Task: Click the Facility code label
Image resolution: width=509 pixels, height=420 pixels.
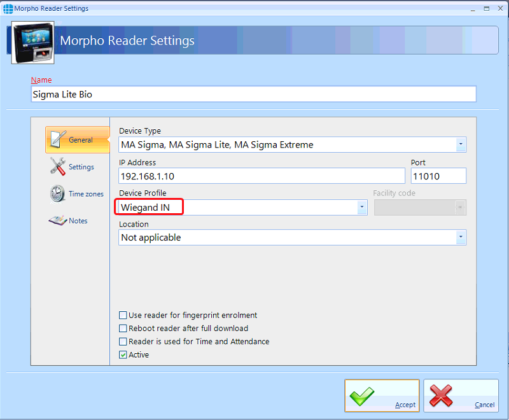Action: coord(394,193)
